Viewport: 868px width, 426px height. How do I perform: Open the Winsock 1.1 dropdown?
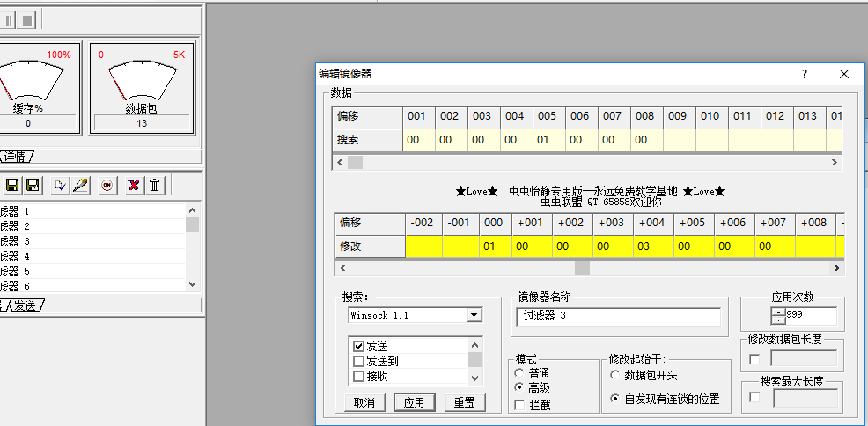coord(474,315)
